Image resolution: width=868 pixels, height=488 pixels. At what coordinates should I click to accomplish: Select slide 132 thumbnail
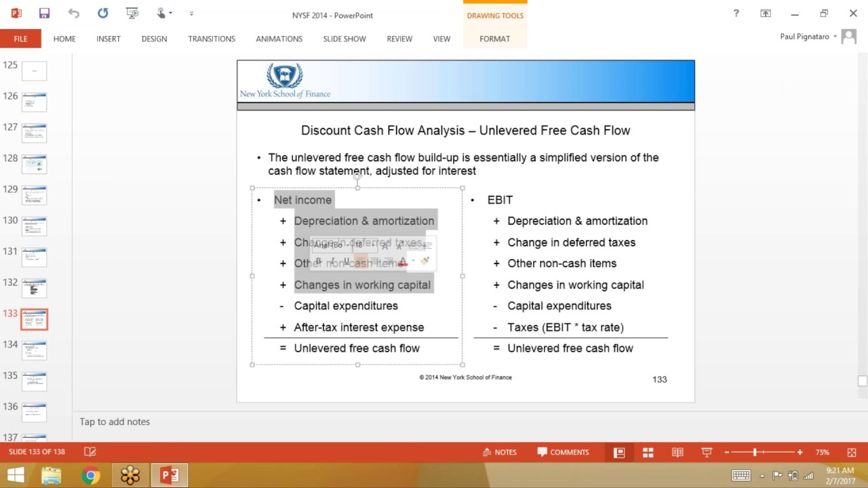(34, 289)
